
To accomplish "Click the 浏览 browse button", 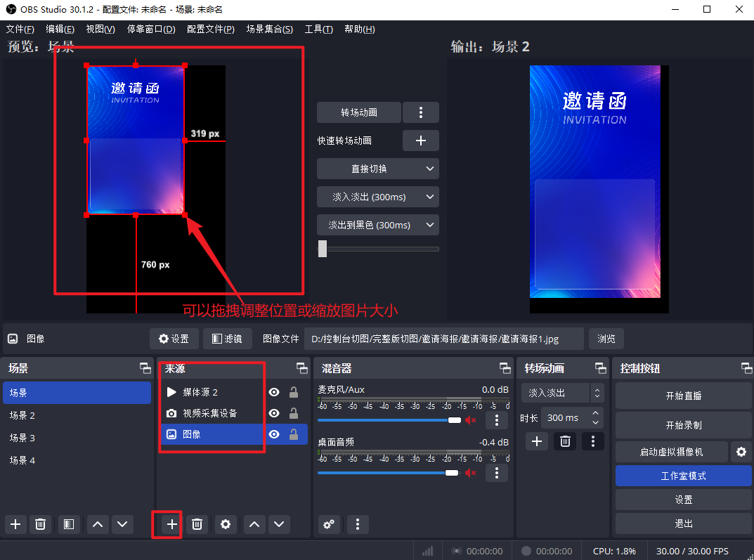I will [x=606, y=339].
